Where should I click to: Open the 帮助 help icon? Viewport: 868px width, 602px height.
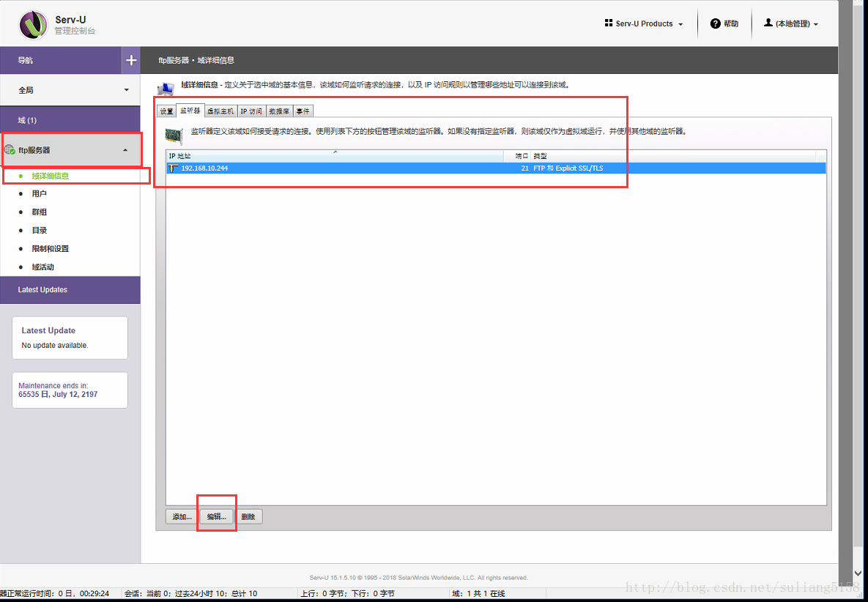click(x=715, y=23)
